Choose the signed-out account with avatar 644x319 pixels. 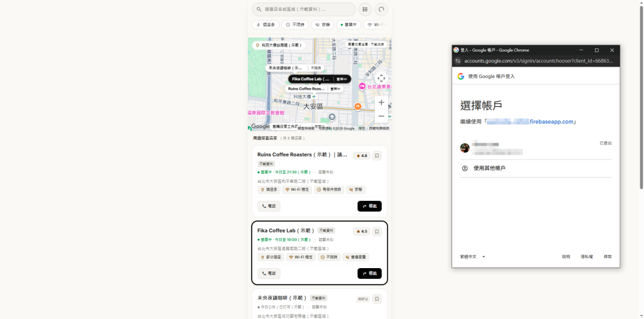point(536,148)
